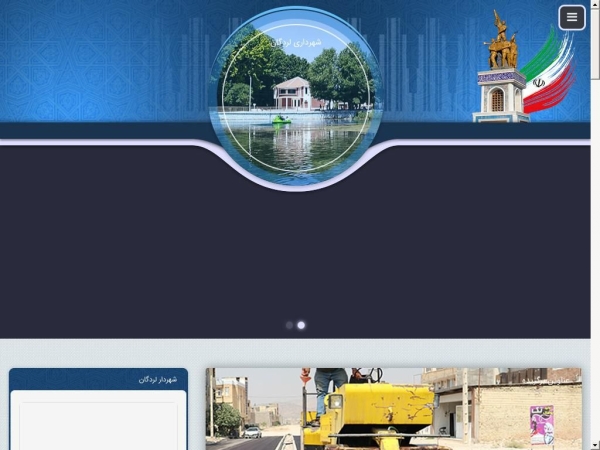Click the circular lake photo logo
The image size is (600, 450).
(x=296, y=98)
